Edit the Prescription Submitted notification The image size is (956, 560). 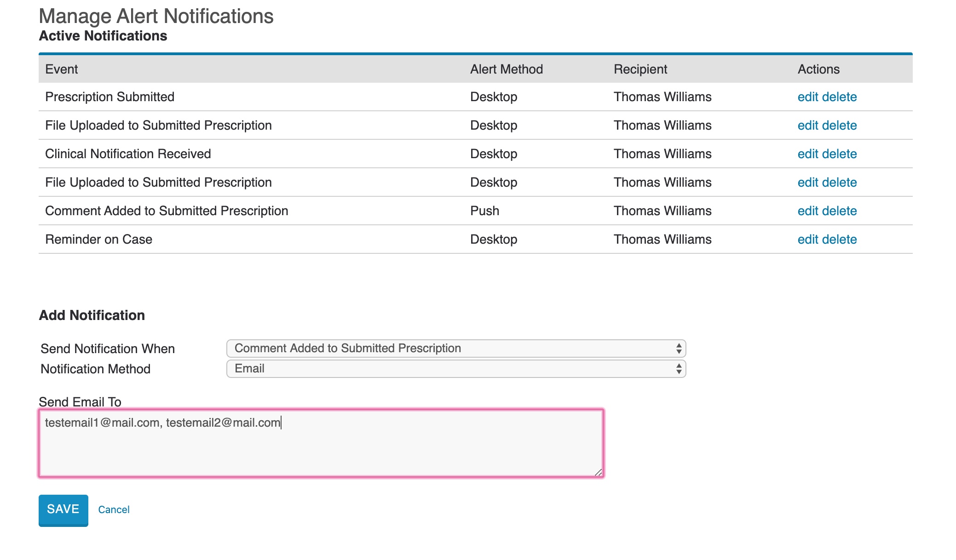(x=807, y=97)
